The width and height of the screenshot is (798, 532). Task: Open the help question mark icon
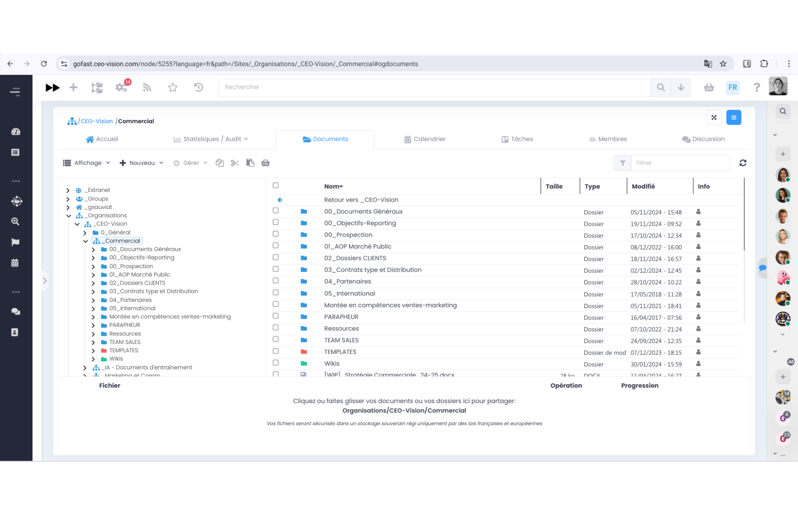click(x=756, y=87)
